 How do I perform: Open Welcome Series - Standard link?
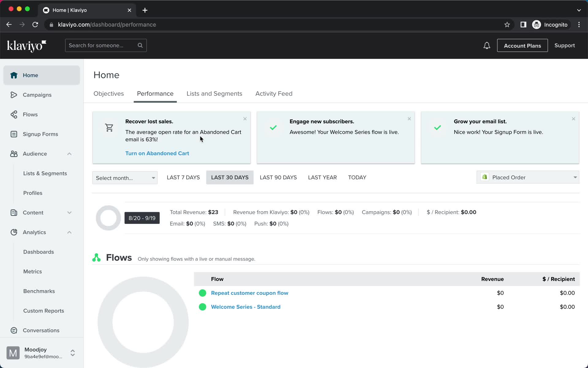[x=246, y=307]
